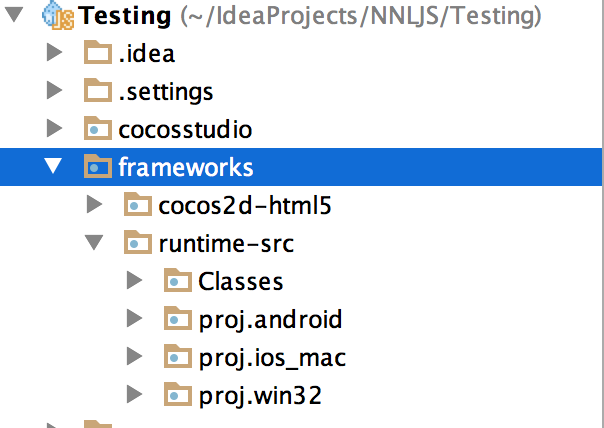Click the proj.win32 folder icon

coord(177,394)
